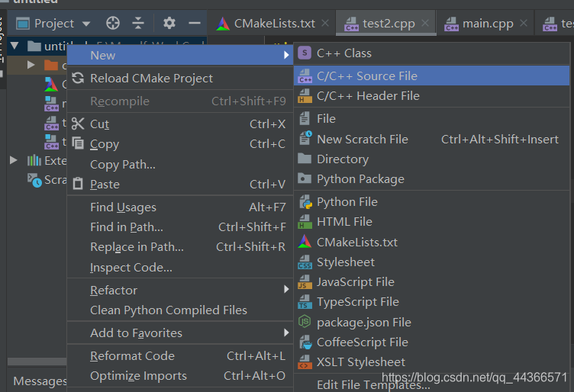
Task: Click the JS JavaScript File icon
Action: click(305, 282)
